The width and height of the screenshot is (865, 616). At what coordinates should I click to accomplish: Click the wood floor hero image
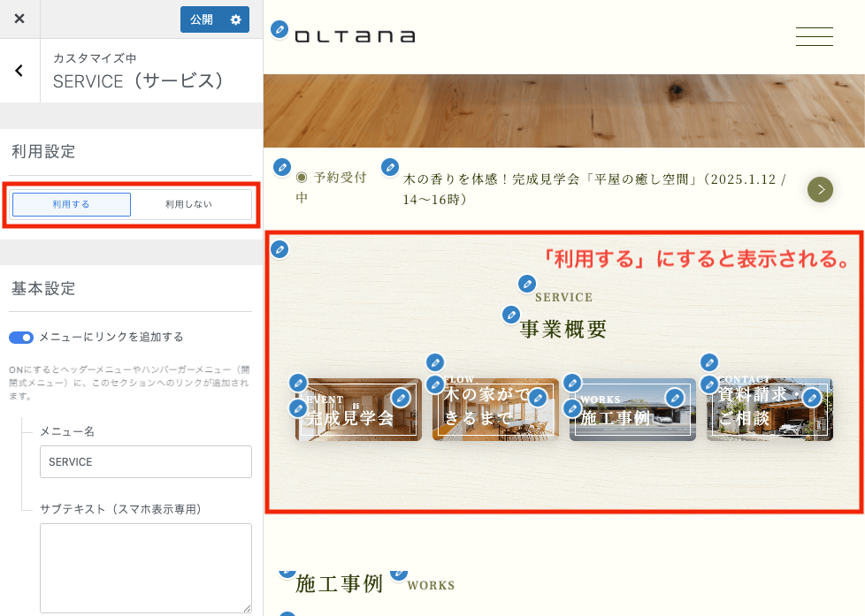563,110
